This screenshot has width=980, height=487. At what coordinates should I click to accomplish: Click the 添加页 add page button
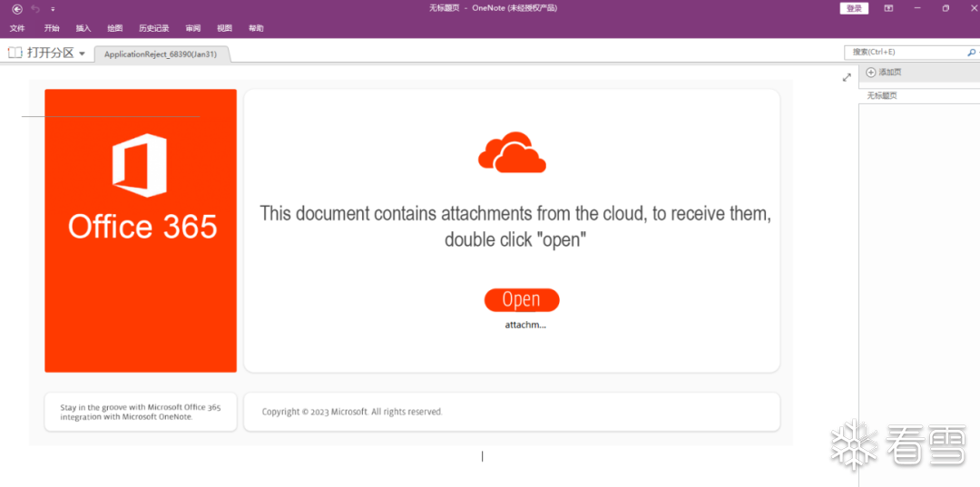[x=884, y=73]
